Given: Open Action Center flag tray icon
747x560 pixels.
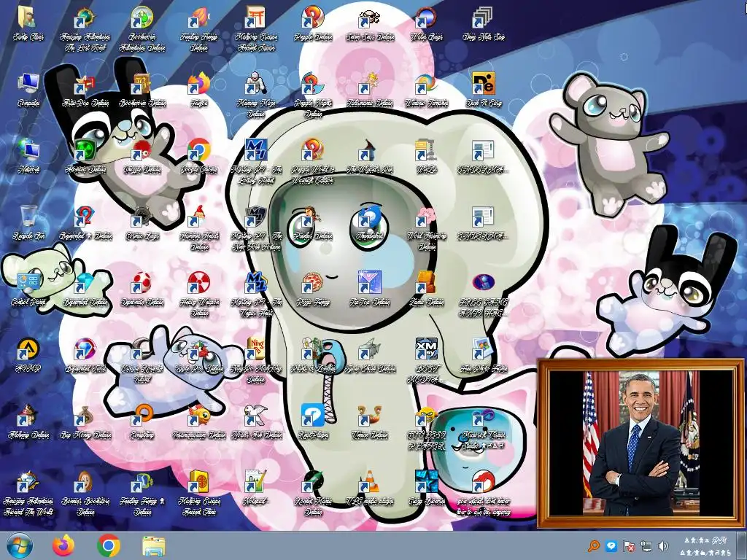Looking at the screenshot, I should tap(628, 546).
